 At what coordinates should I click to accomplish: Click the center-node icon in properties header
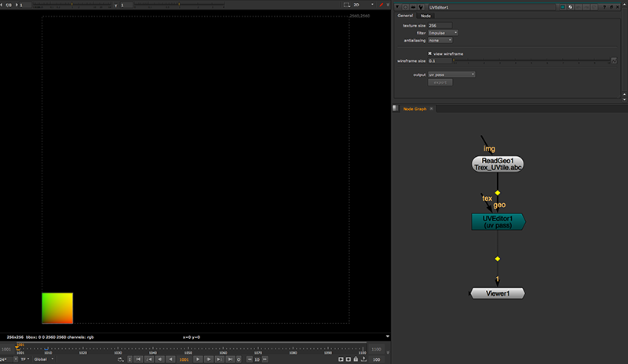405,6
